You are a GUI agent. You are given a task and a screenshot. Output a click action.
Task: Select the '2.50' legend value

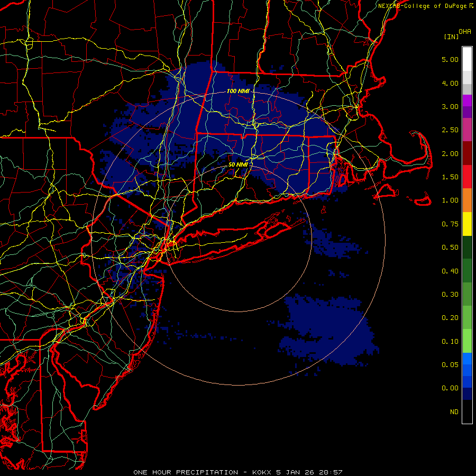(x=450, y=130)
